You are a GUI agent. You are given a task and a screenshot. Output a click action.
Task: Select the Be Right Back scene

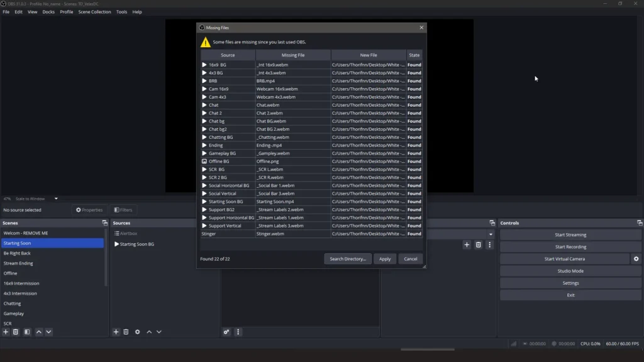17,253
